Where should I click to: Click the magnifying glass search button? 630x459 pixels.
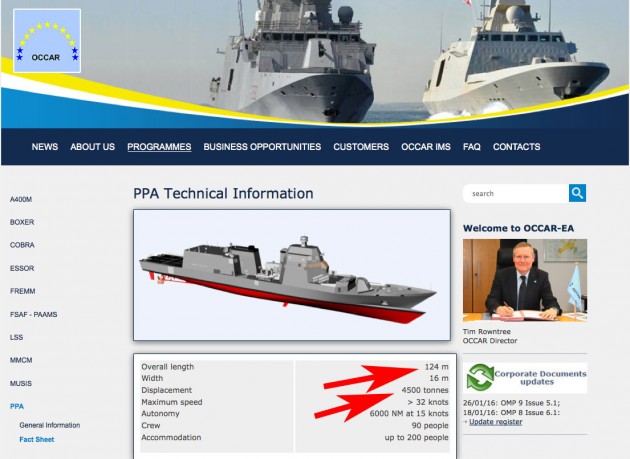coord(577,193)
